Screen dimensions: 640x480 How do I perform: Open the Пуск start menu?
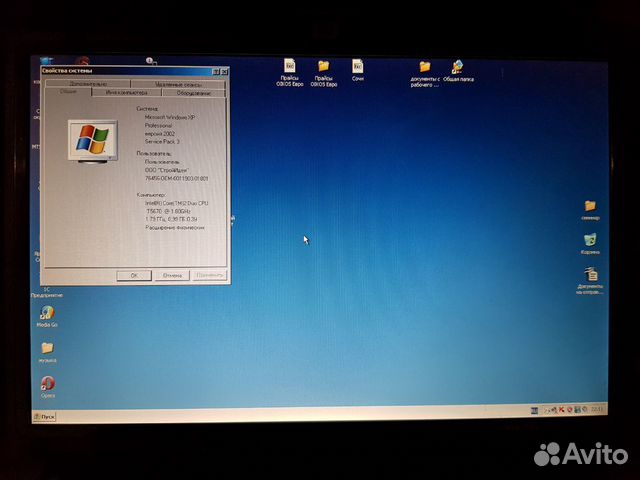click(44, 417)
